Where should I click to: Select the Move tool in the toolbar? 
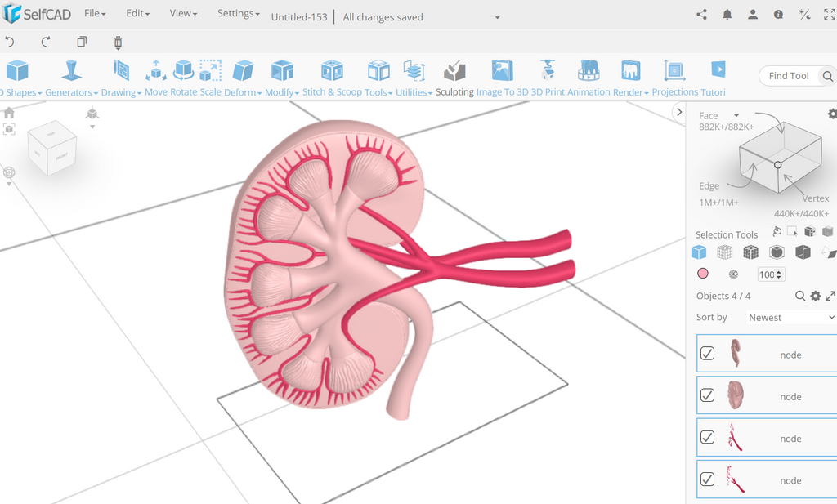(155, 78)
